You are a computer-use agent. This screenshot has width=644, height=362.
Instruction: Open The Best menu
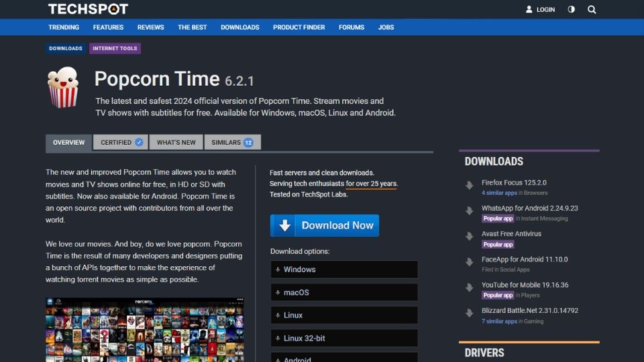(x=193, y=27)
